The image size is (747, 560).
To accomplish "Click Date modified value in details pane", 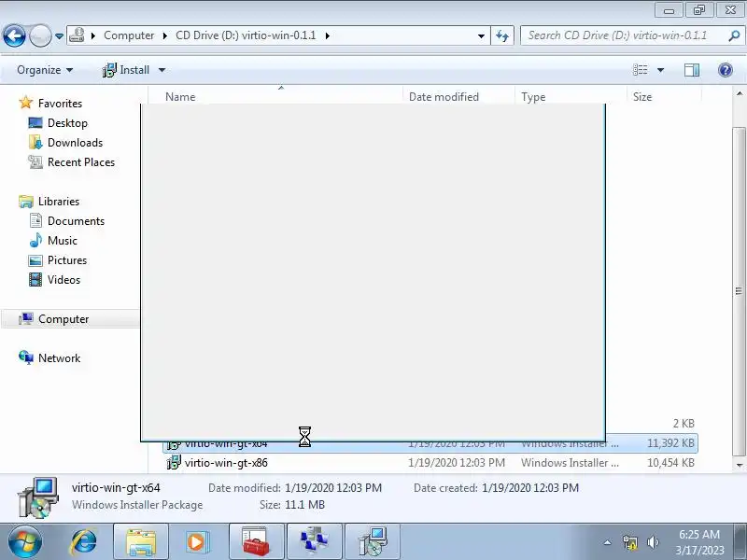I will (x=333, y=487).
